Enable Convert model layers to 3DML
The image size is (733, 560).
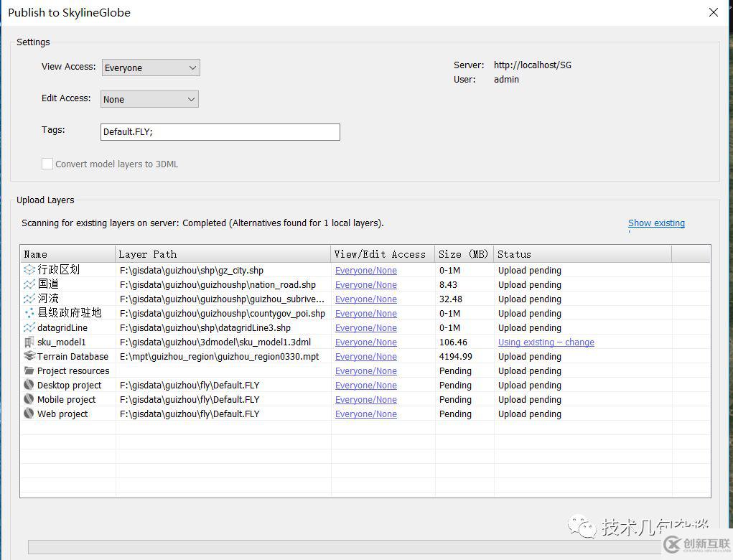pyautogui.click(x=47, y=164)
